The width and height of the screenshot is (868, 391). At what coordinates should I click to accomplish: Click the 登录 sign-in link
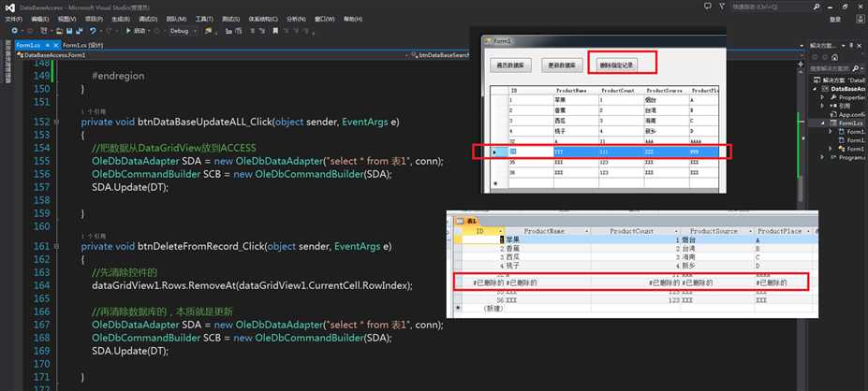(x=835, y=20)
